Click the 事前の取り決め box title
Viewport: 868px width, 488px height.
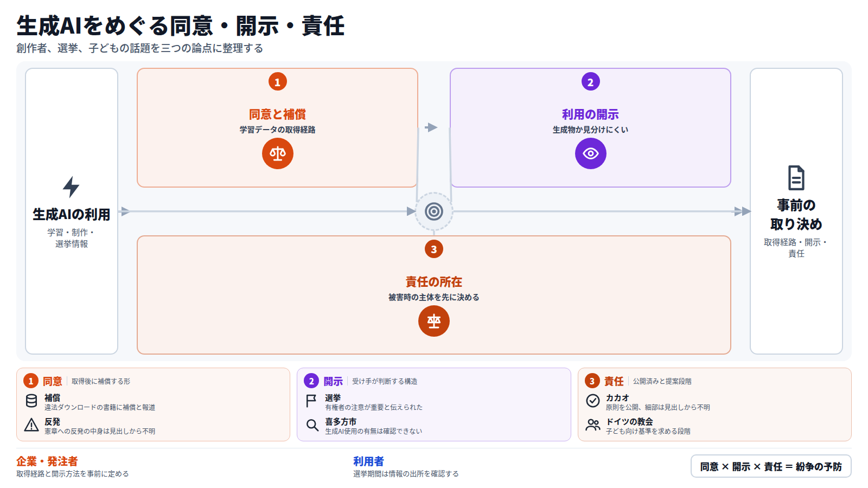(x=796, y=215)
